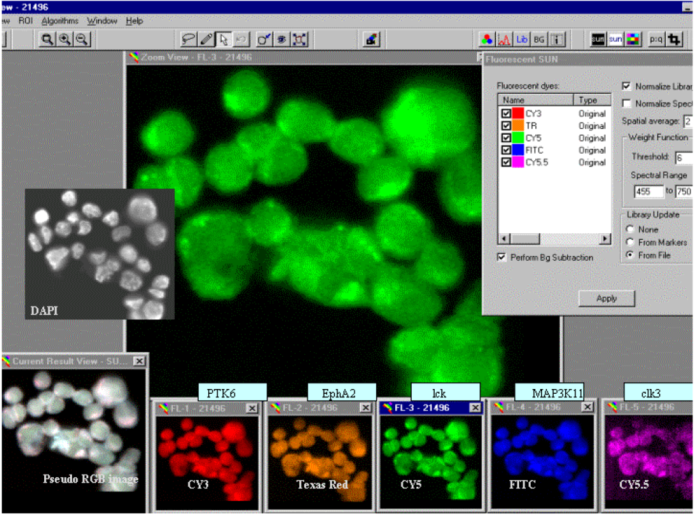The image size is (694, 515).
Task: Click the info 'i' toolbar icon
Action: click(x=557, y=39)
